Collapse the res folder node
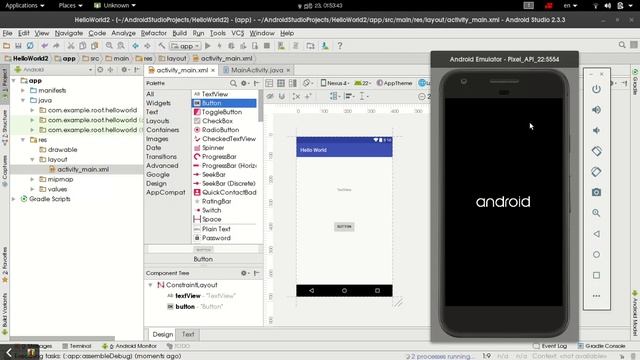This screenshot has height=360, width=640. 23,140
